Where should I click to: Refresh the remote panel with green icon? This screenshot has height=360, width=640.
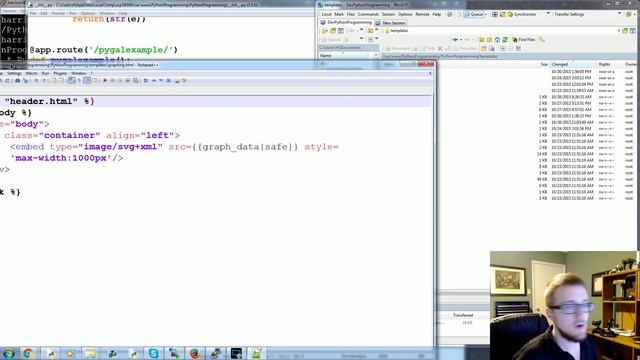coord(505,40)
